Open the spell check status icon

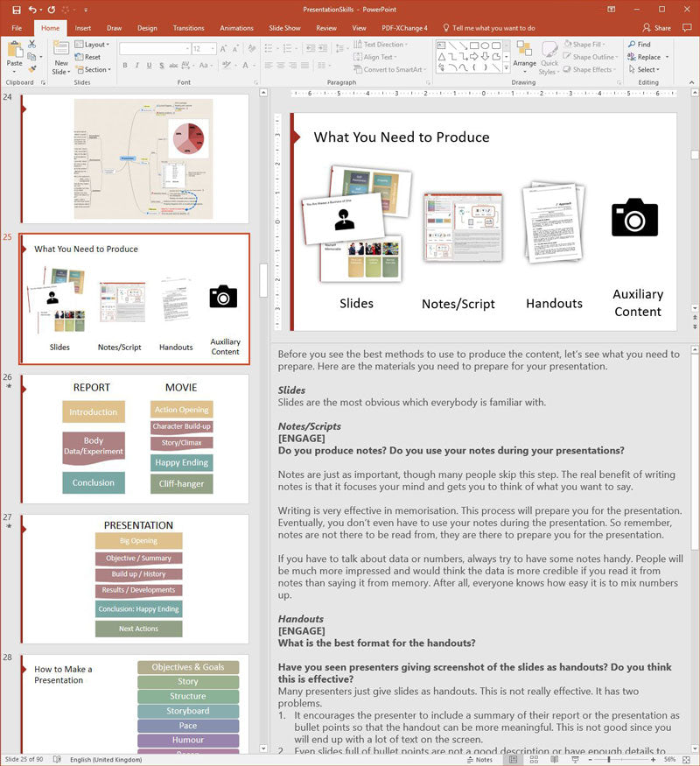pos(57,760)
